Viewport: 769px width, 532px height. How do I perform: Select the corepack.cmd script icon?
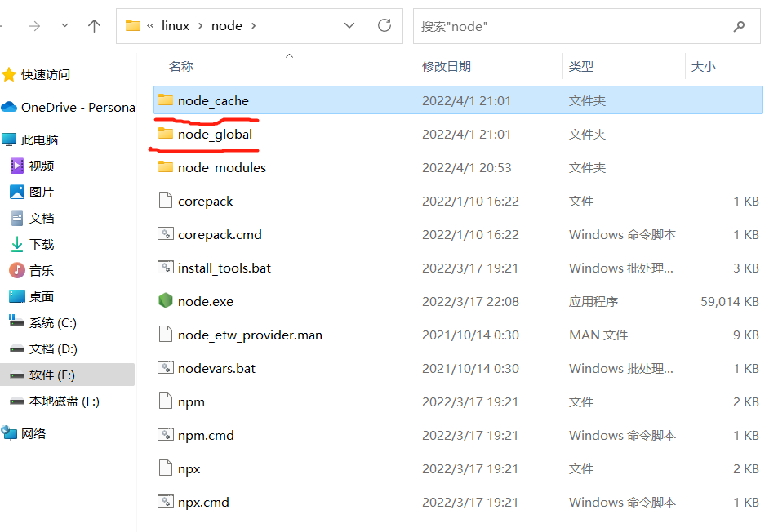click(166, 234)
